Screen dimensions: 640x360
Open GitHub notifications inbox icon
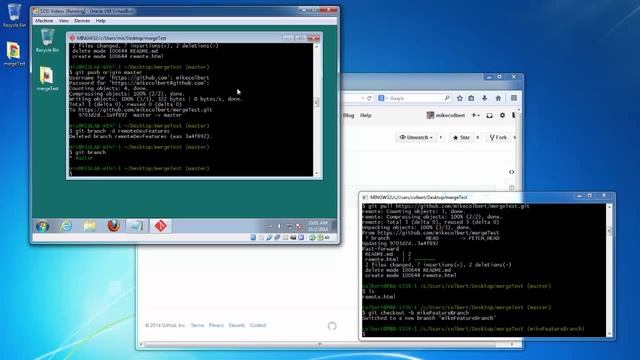[x=489, y=116]
